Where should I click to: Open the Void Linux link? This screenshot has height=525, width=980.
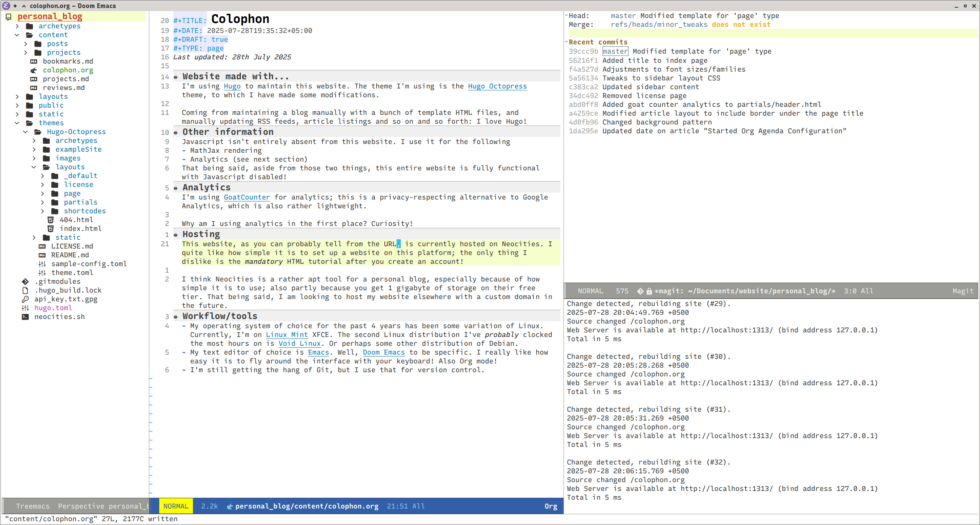(x=299, y=343)
